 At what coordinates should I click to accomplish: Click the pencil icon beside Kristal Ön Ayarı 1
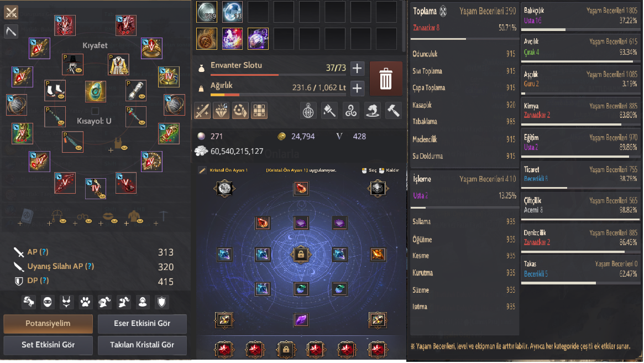coord(202,170)
